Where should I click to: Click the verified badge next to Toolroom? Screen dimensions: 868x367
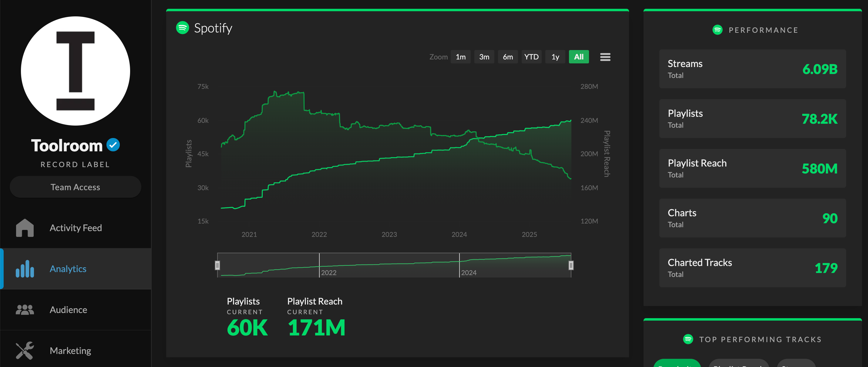(x=113, y=145)
